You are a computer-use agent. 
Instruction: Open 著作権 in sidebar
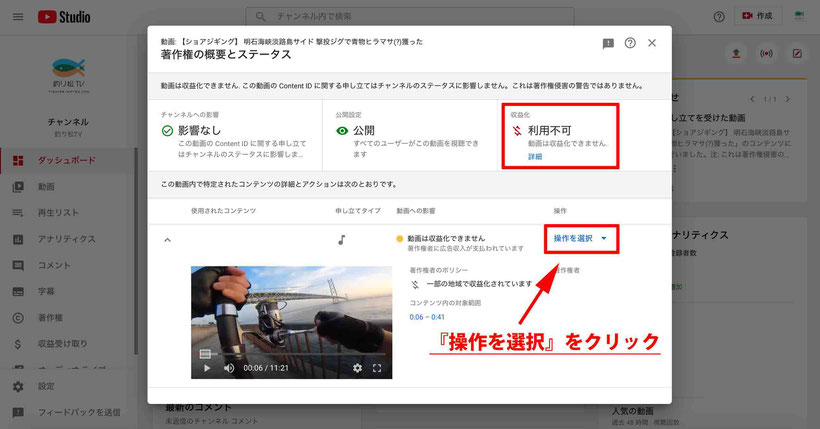(x=67, y=318)
